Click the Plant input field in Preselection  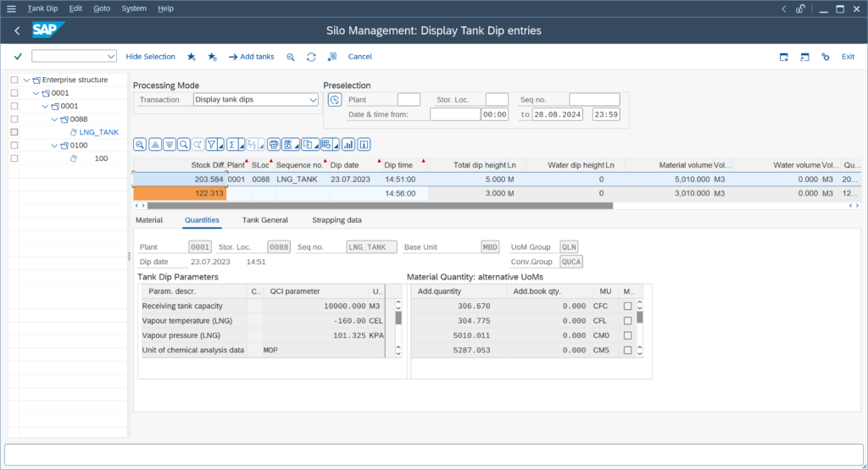tap(409, 100)
